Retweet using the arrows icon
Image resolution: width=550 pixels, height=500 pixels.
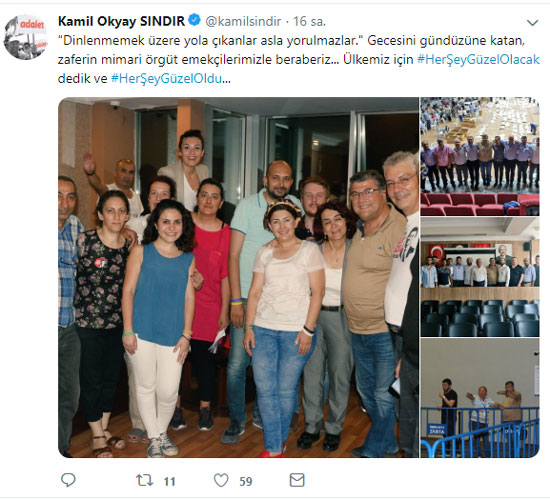pyautogui.click(x=145, y=480)
